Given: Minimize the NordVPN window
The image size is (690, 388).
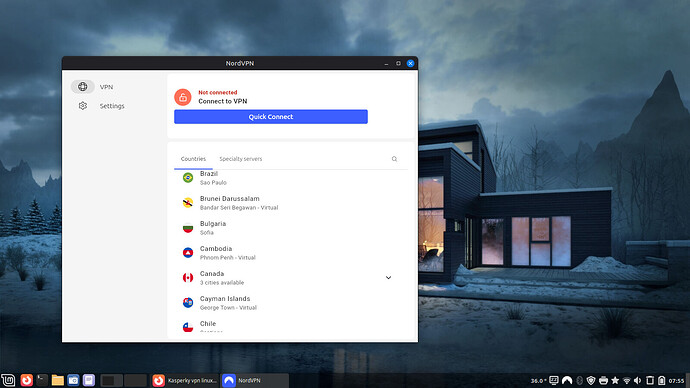Looking at the screenshot, I should 386,63.
